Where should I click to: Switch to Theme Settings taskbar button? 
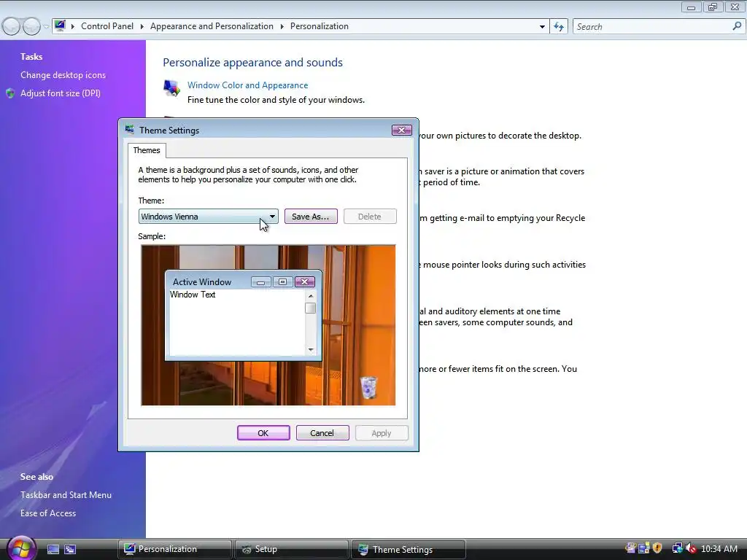[x=409, y=549]
